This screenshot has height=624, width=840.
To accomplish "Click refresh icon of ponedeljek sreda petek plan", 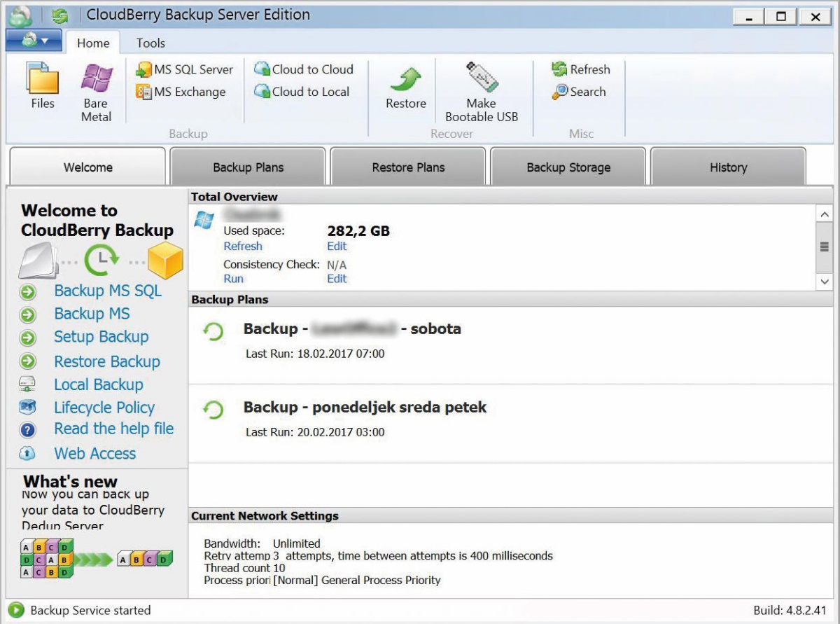I will (x=213, y=410).
